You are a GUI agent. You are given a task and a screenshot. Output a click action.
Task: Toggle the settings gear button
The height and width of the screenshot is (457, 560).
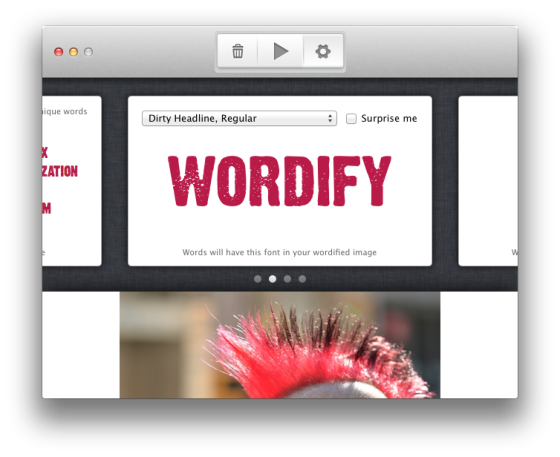click(x=323, y=51)
